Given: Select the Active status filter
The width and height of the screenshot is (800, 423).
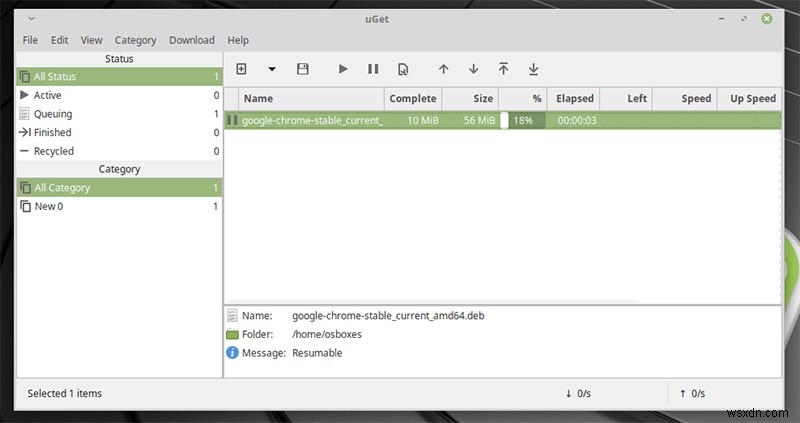Looking at the screenshot, I should point(119,95).
